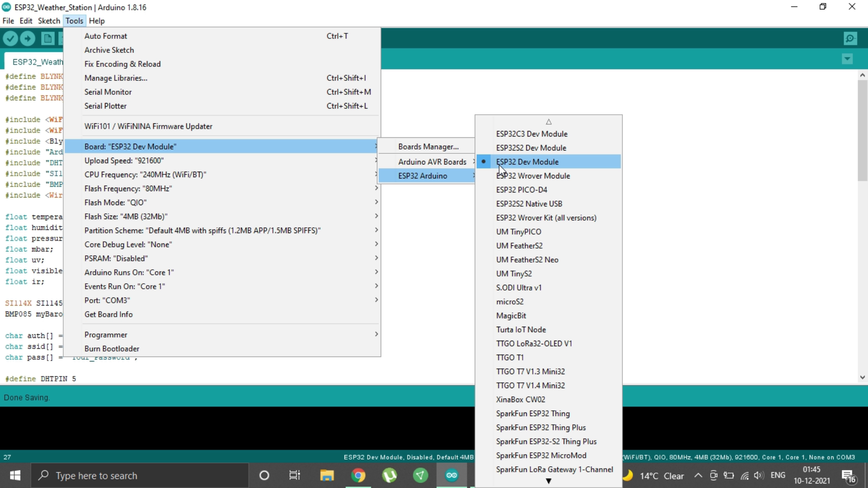Open the green paper-plane taskbar app
The image size is (868, 488).
tap(420, 475)
